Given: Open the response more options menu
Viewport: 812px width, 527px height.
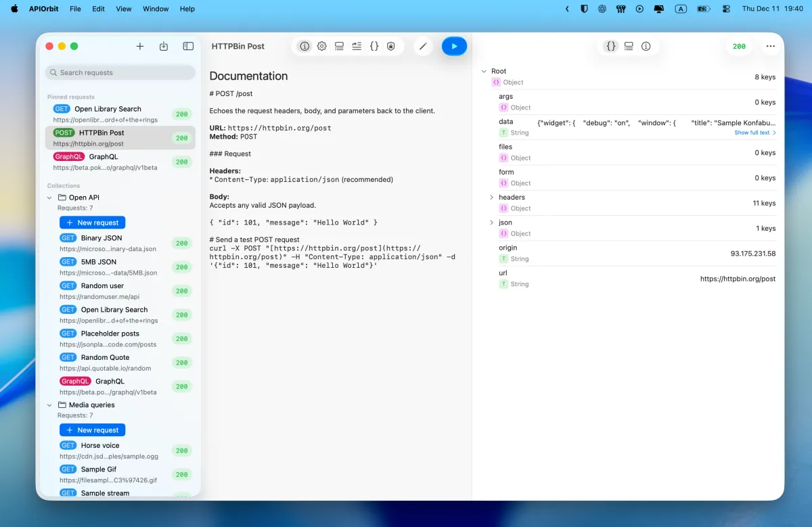Looking at the screenshot, I should tap(770, 46).
